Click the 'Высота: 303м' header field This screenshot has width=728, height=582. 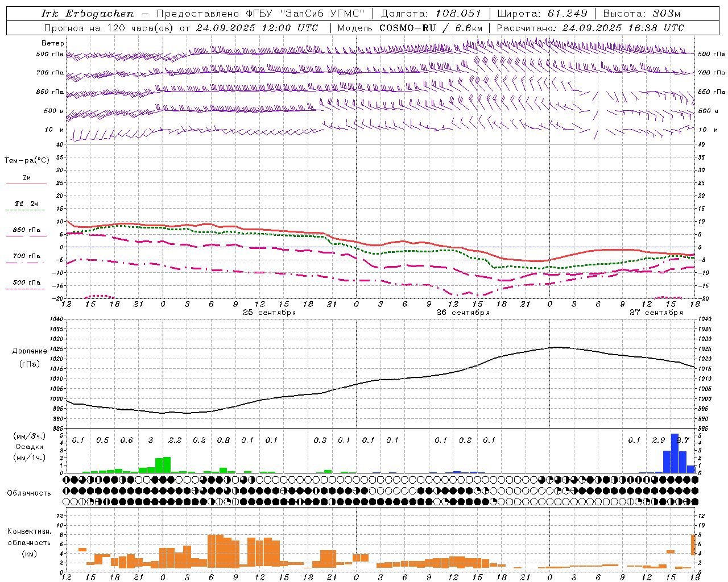[642, 14]
